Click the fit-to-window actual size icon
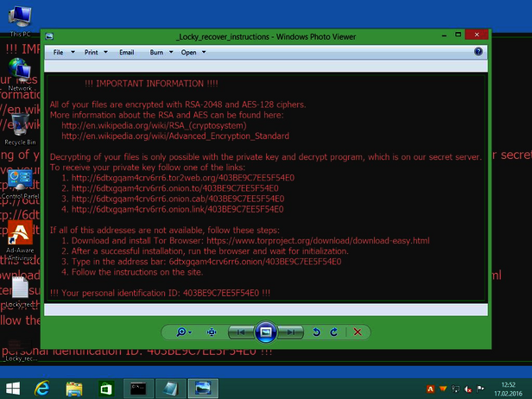532x399 pixels. tap(212, 332)
